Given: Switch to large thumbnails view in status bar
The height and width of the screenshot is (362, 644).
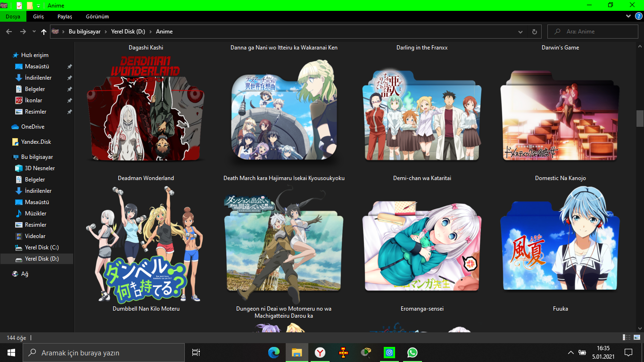Looking at the screenshot, I should pos(636,337).
